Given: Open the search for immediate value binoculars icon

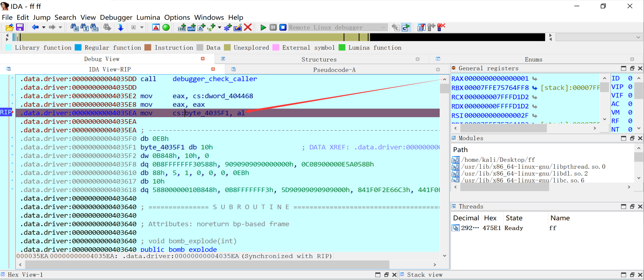Looking at the screenshot, I should (74, 28).
